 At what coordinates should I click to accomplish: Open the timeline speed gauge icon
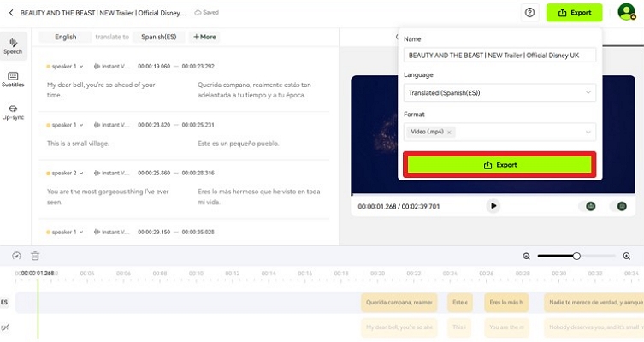coord(16,256)
